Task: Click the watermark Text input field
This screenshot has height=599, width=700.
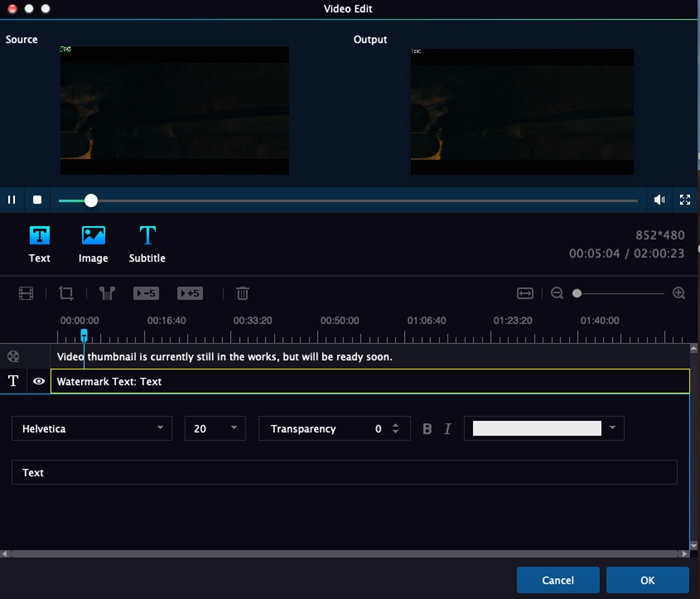Action: point(344,472)
